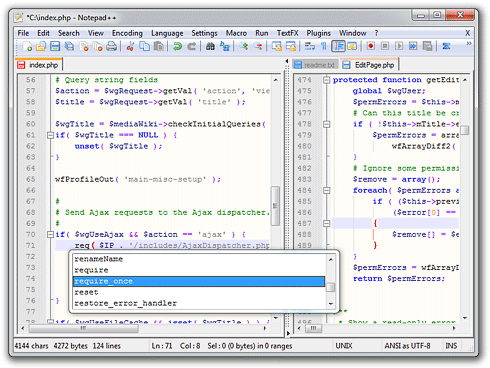This screenshot has width=490, height=368.
Task: Choose restore_error_handler from autocomplete list
Action: (199, 303)
